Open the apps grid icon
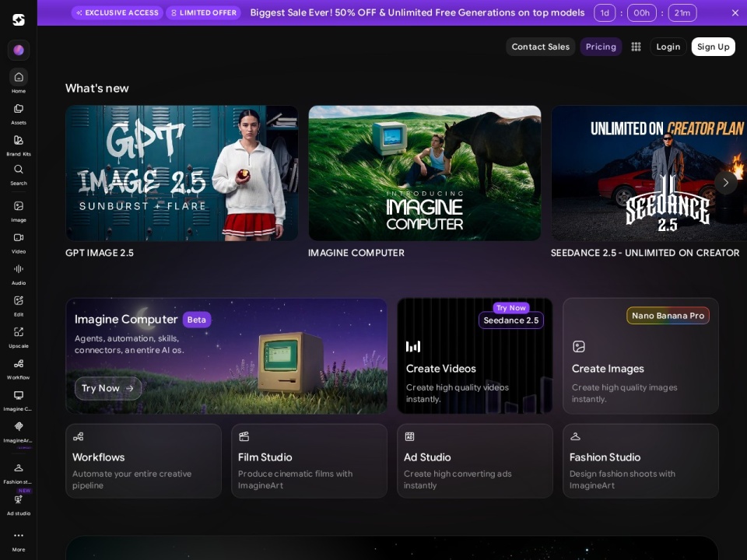The width and height of the screenshot is (747, 560). tap(636, 47)
